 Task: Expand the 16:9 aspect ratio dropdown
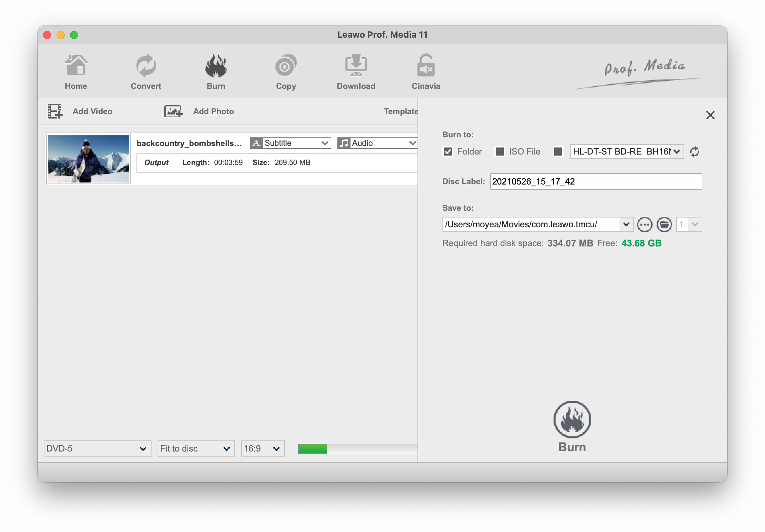tap(263, 449)
